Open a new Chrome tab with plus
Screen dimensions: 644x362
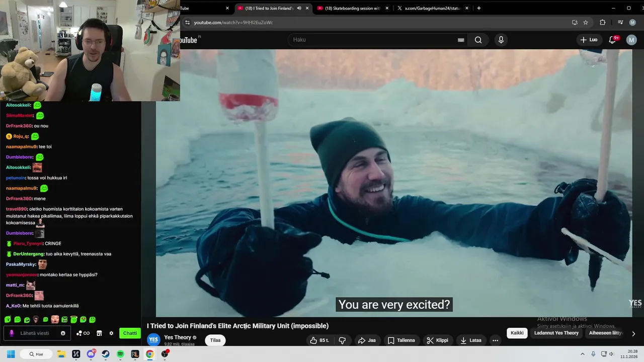pyautogui.click(x=478, y=8)
